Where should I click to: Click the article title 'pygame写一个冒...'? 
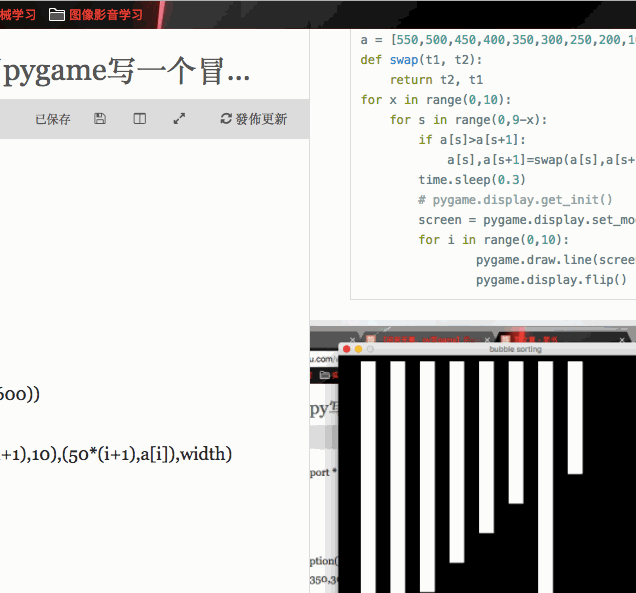[125, 71]
